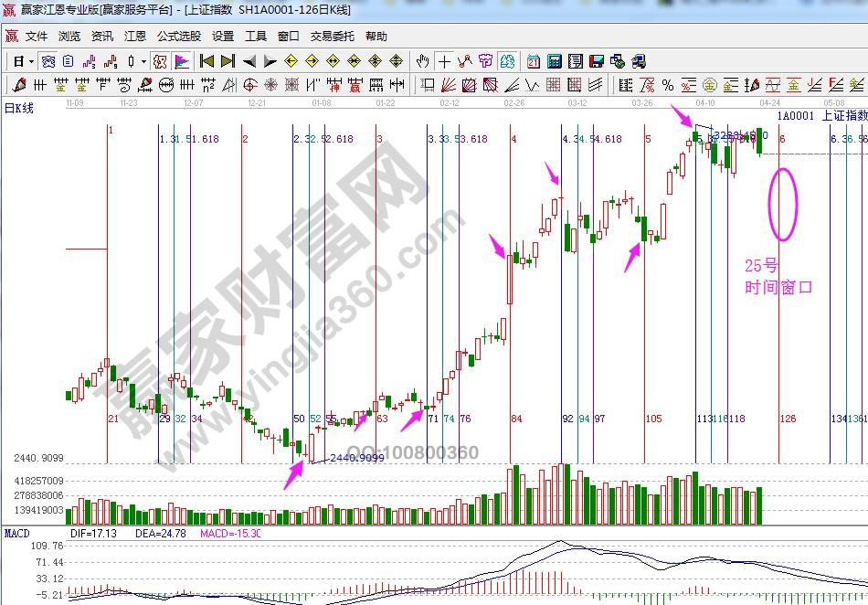Click the floppy disk save icon
This screenshot has width=868, height=605.
pyautogui.click(x=596, y=61)
